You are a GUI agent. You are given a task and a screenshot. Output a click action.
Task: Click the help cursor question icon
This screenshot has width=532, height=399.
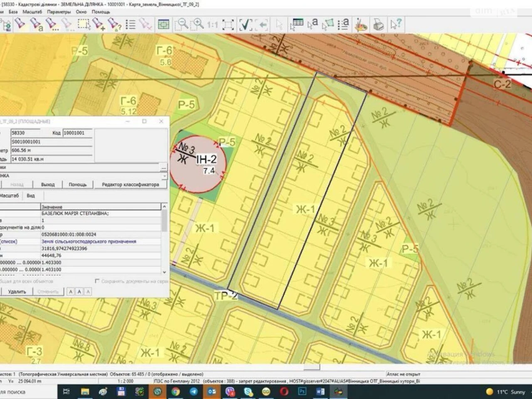(x=396, y=24)
